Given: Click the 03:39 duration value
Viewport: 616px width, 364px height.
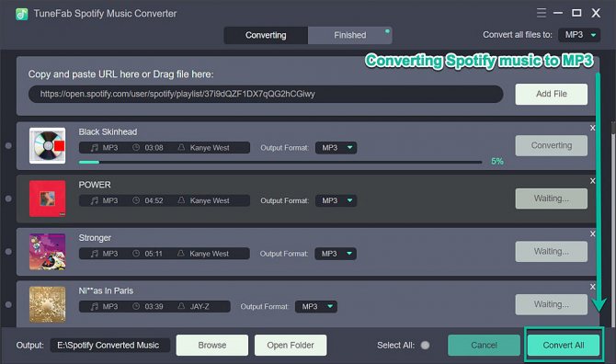Looking at the screenshot, I should pyautogui.click(x=154, y=307).
